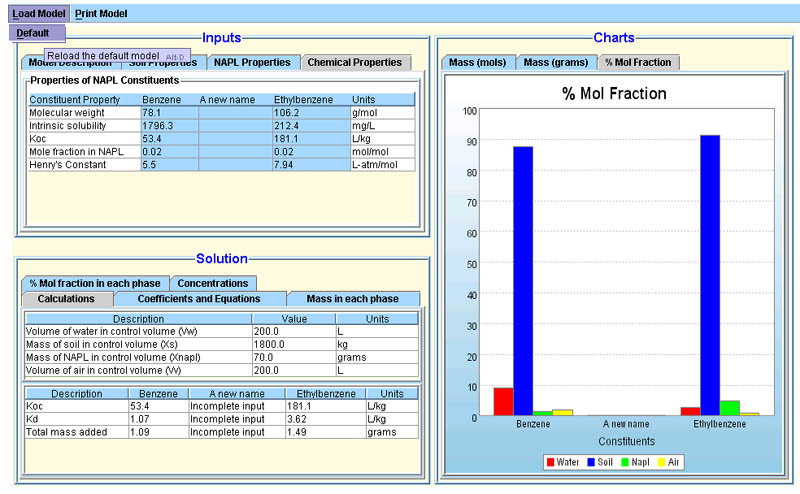Image resolution: width=800 pixels, height=494 pixels.
Task: Click the red Water legend swatch
Action: 551,463
